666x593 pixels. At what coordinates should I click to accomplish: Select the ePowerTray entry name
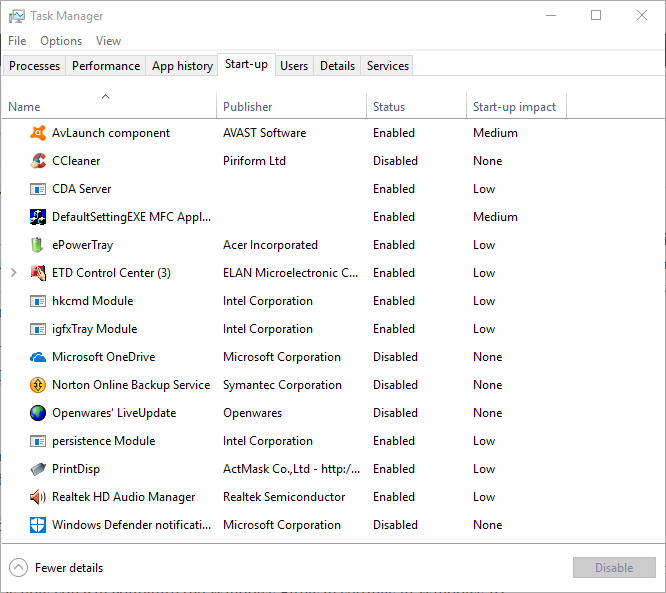[82, 245]
